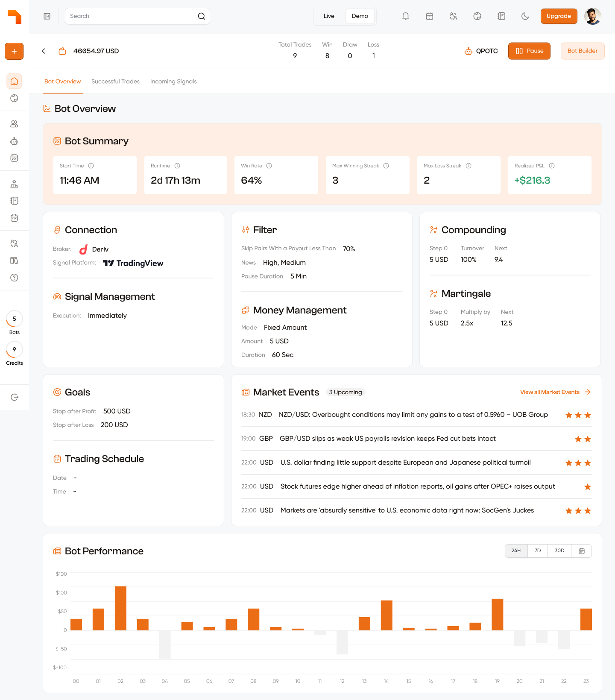Switch to Demo mode
This screenshot has height=700, width=615.
pyautogui.click(x=360, y=16)
